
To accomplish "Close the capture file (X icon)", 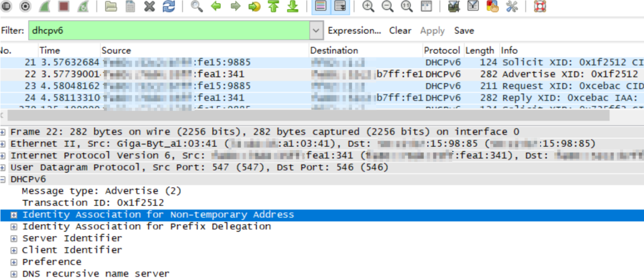I will tap(149, 6).
